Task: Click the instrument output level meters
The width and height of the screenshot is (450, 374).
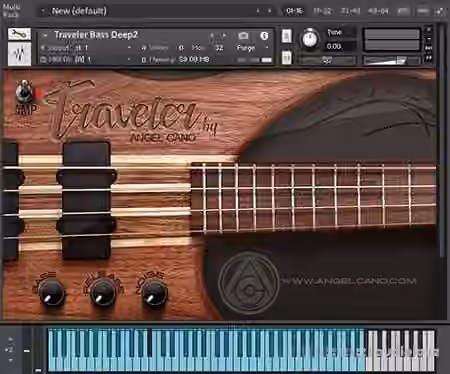Action: [x=391, y=40]
